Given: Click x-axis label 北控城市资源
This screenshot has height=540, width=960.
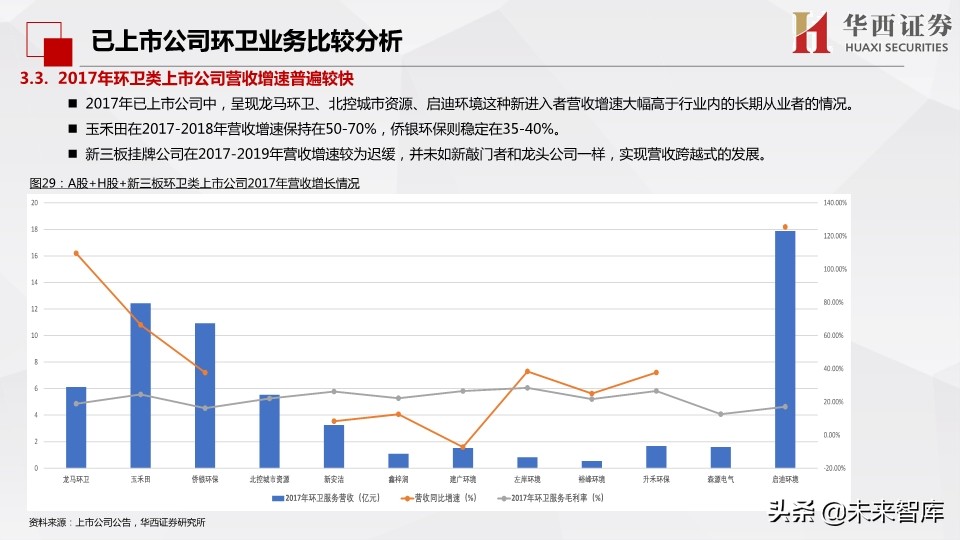Looking at the screenshot, I should pos(269,479).
